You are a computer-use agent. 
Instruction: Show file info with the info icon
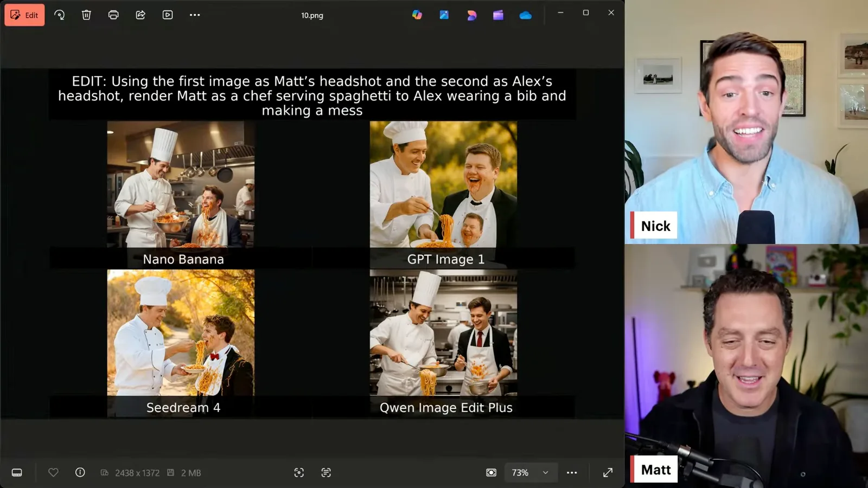(80, 473)
